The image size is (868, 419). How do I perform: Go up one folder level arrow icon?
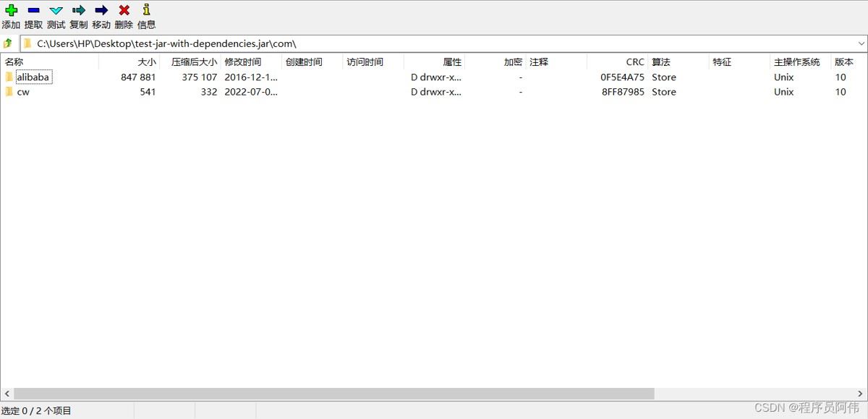pos(8,43)
